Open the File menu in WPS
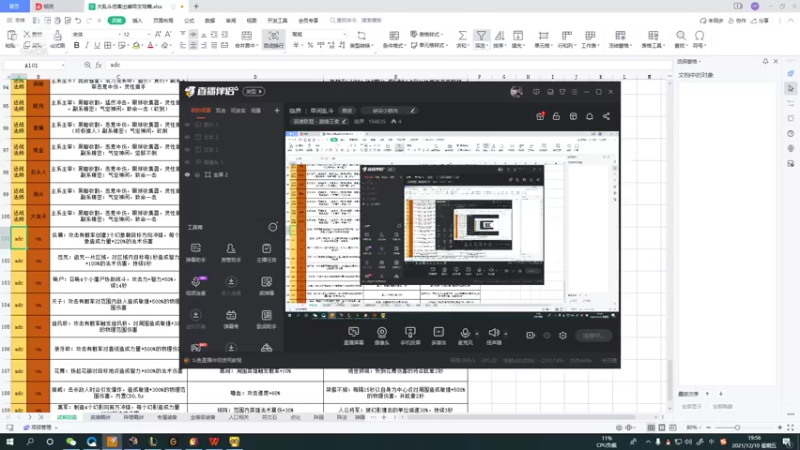This screenshot has width=800, height=450. tap(16, 20)
